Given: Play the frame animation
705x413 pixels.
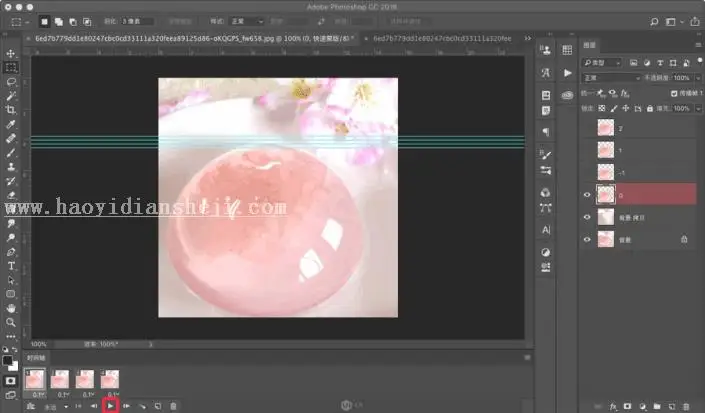Looking at the screenshot, I should pos(110,406).
